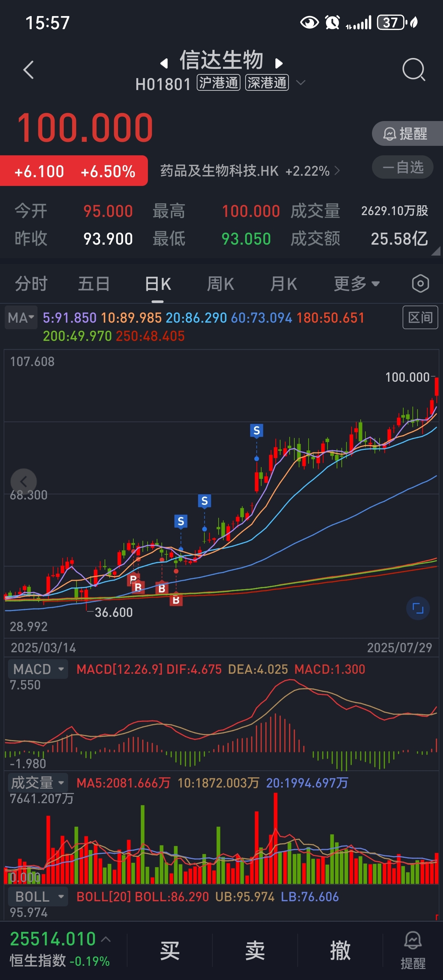The height and width of the screenshot is (980, 443).
Task: Tap the P marker on the chart
Action: (x=133, y=579)
